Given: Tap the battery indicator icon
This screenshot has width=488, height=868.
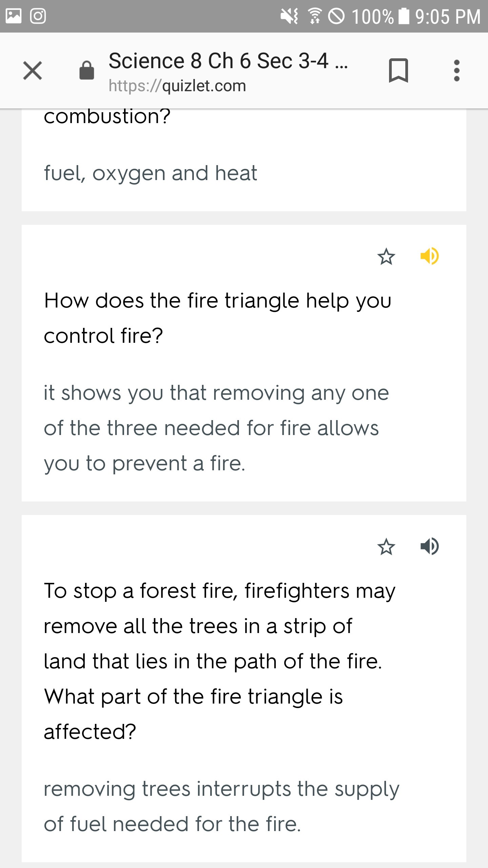Looking at the screenshot, I should click(x=404, y=16).
